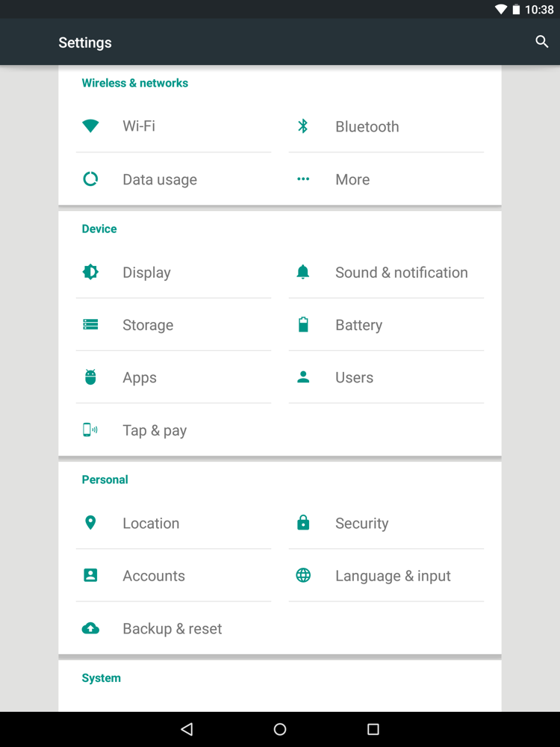Open Tap & pay settings
The height and width of the screenshot is (747, 560).
tap(155, 430)
